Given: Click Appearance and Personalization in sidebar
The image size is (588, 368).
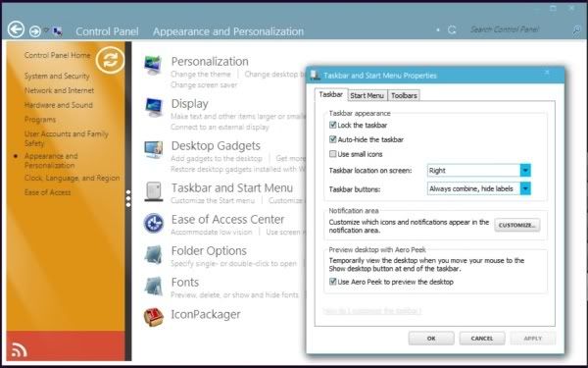Looking at the screenshot, I should 51,161.
